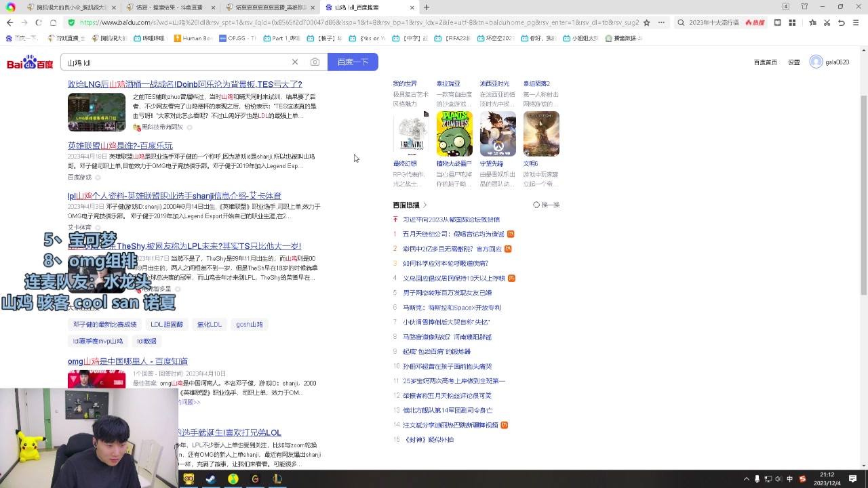Open result 英雄联盟山鸡是谁?-百度乐玩
Screen dimensions: 868x488
coord(120,146)
